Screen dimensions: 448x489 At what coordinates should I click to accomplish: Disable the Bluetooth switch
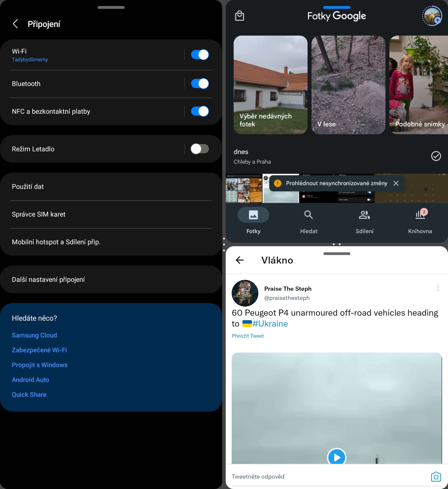(x=200, y=84)
